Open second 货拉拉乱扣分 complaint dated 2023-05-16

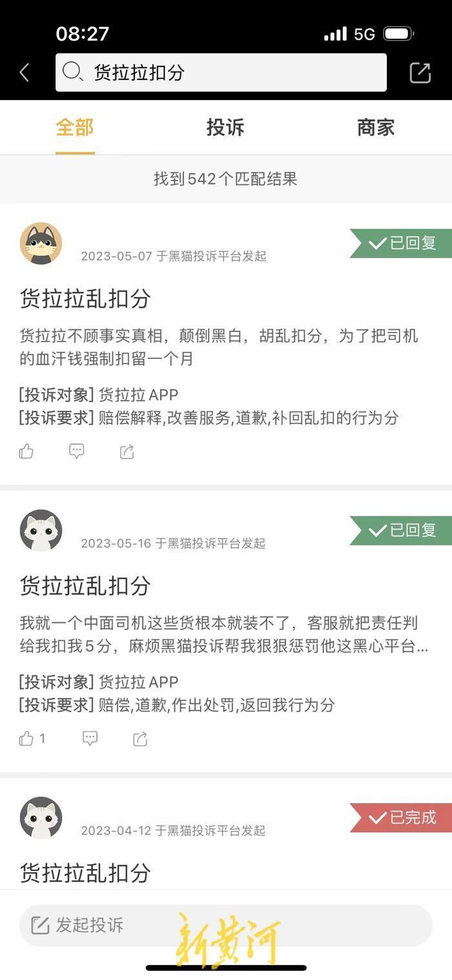[x=85, y=586]
